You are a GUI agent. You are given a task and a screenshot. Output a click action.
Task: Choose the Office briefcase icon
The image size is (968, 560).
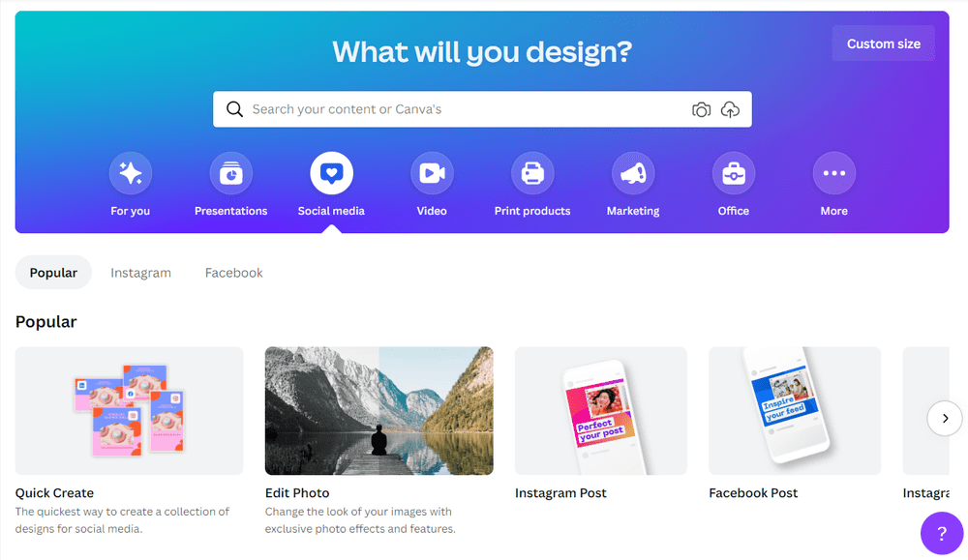tap(734, 173)
